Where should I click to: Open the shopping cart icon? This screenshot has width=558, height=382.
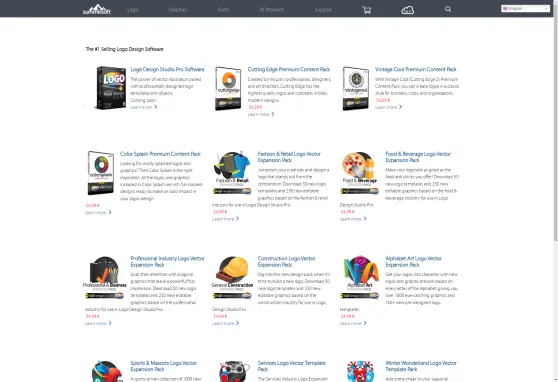(x=367, y=10)
